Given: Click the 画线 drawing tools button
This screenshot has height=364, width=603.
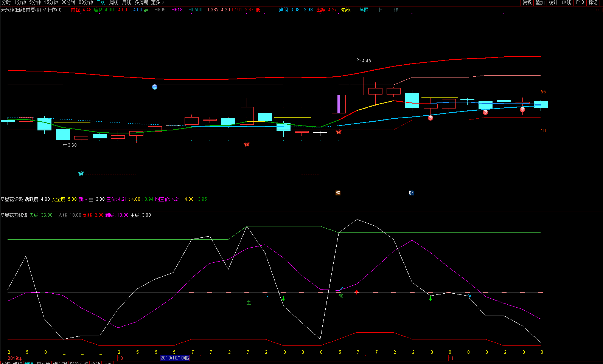Looking at the screenshot, I should tap(566, 3).
